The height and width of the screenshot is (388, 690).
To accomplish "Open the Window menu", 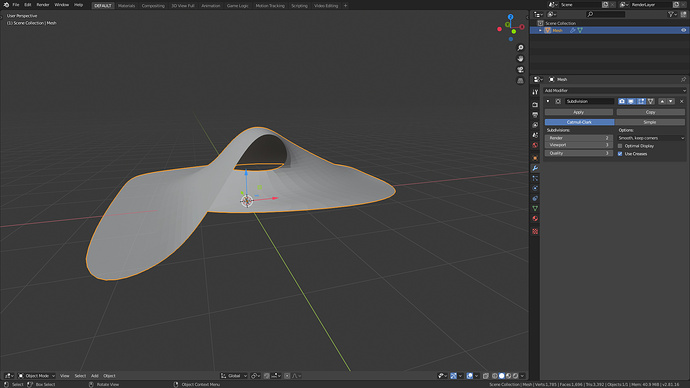I will (x=62, y=5).
